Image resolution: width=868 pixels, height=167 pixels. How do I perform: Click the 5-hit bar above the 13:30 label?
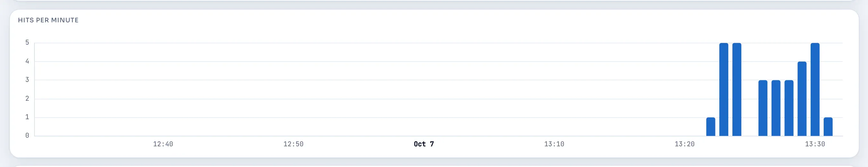coord(815,90)
